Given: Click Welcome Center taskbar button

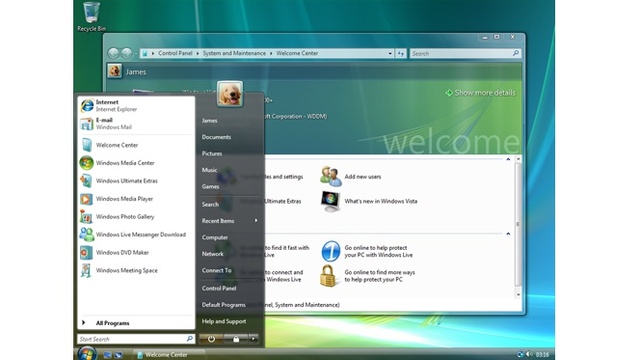Looking at the screenshot, I should point(169,355).
